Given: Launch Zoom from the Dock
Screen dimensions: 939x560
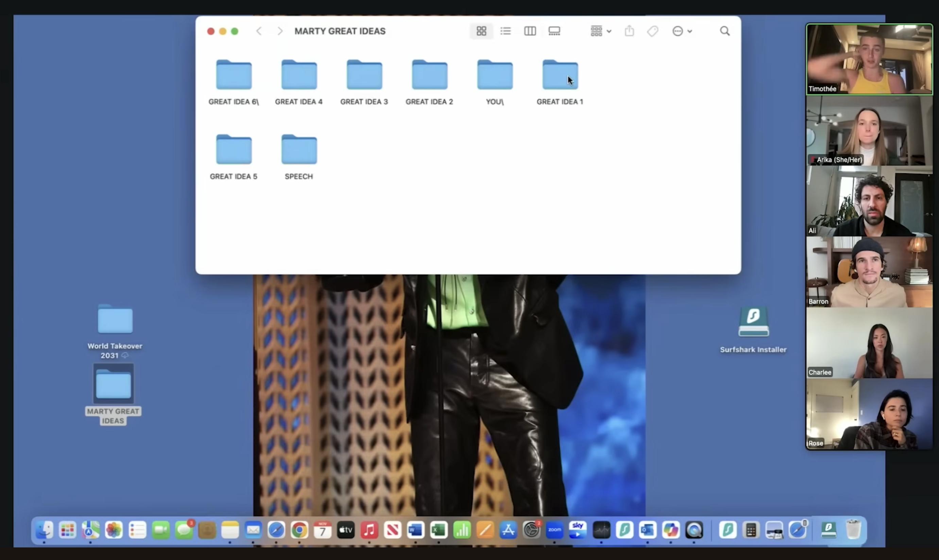Looking at the screenshot, I should click(554, 530).
